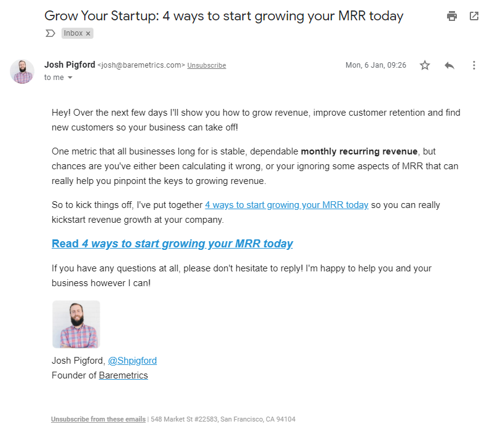495x448 pixels.
Task: Click 'Unsubscribe from these emails' footer link
Action: 98,419
